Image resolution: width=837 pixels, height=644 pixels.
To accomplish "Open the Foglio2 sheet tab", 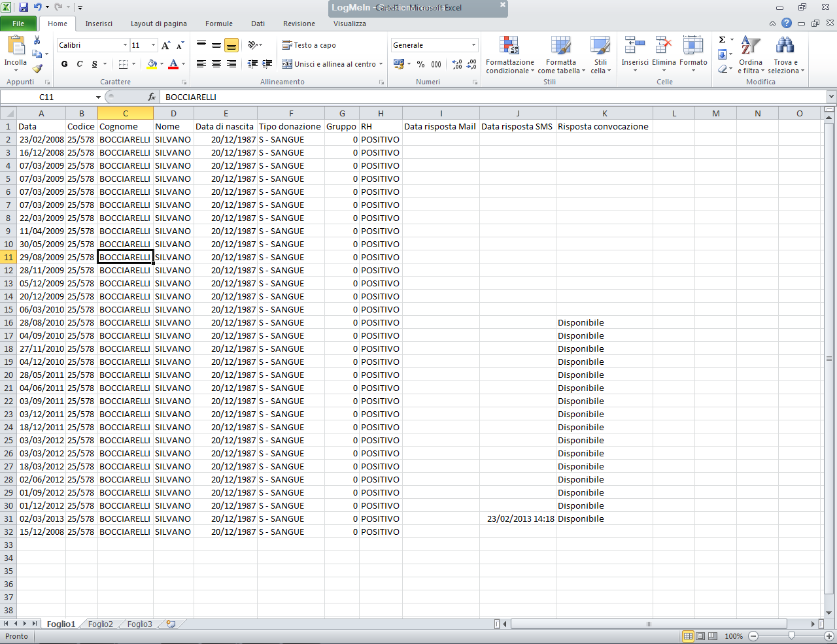I will pos(101,624).
